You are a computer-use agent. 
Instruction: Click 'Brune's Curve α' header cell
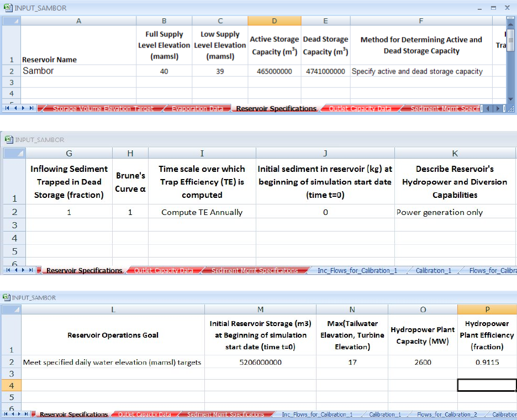(x=130, y=182)
